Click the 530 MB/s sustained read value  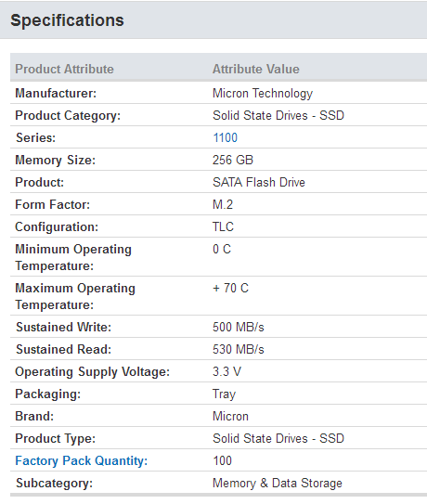point(239,349)
